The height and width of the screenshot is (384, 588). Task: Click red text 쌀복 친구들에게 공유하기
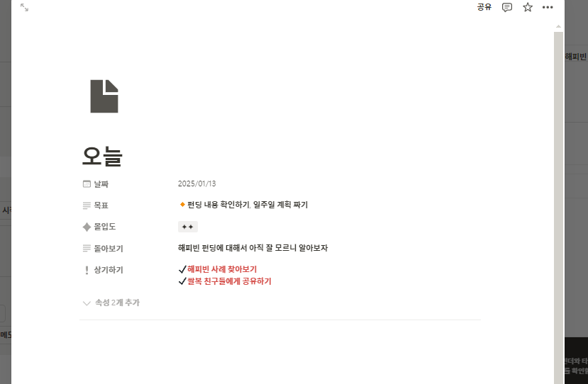click(229, 281)
